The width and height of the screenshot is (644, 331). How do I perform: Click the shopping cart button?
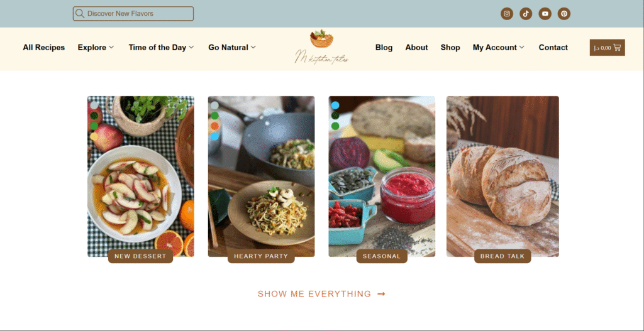point(607,48)
